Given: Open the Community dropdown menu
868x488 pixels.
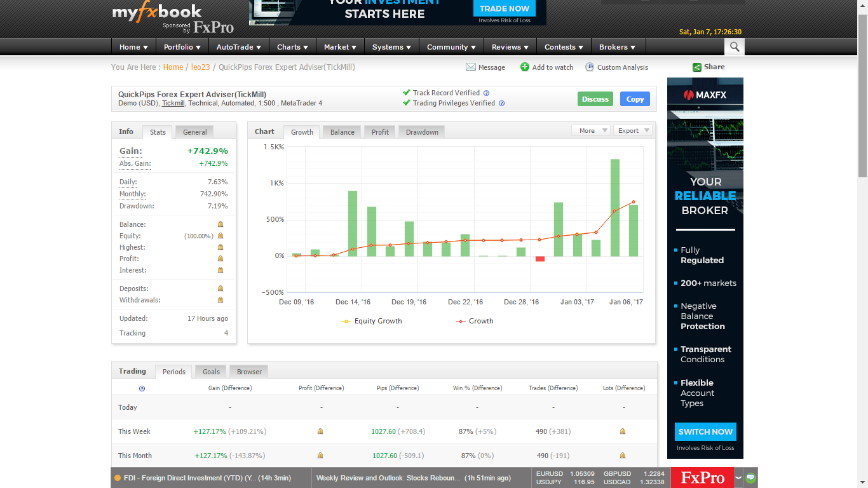Looking at the screenshot, I should (451, 47).
